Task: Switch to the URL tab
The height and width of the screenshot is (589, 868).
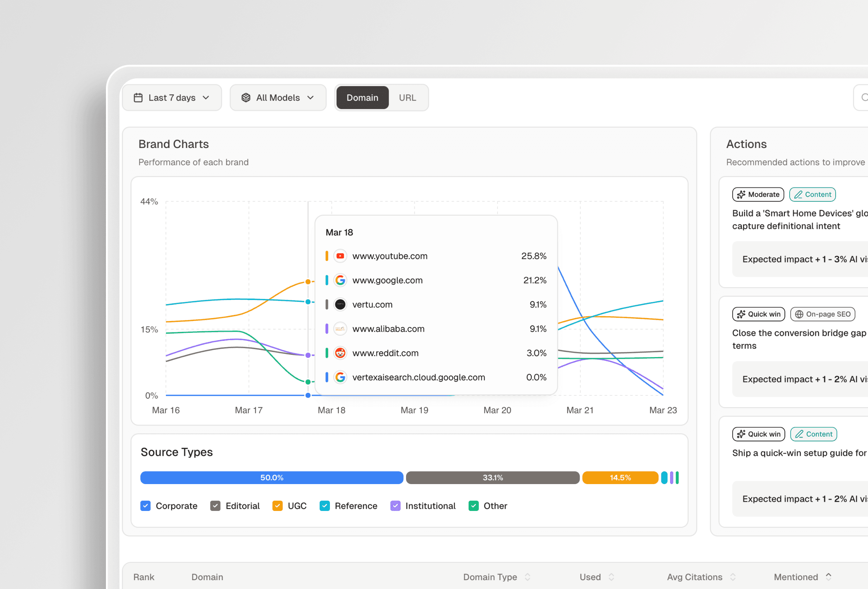Action: click(408, 98)
